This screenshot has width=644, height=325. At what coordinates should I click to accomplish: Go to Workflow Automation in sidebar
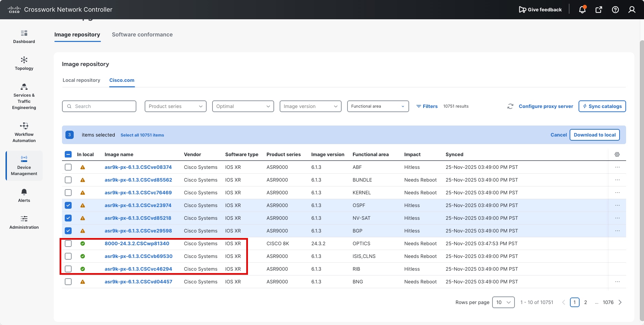[x=24, y=132]
